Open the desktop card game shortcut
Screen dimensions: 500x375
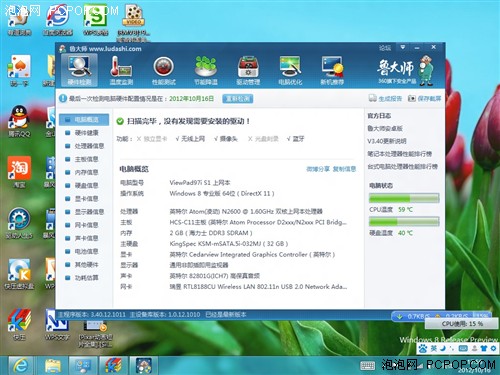coord(19,70)
